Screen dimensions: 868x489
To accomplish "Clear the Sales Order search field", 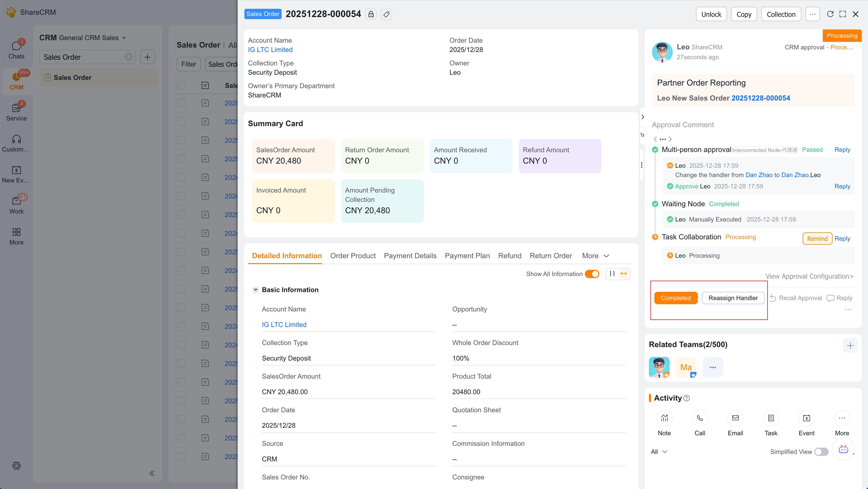I will [128, 57].
